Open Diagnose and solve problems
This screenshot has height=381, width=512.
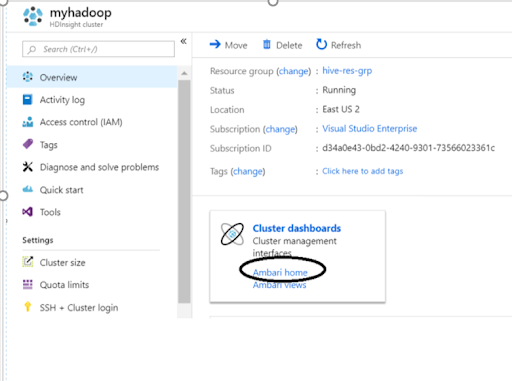99,167
